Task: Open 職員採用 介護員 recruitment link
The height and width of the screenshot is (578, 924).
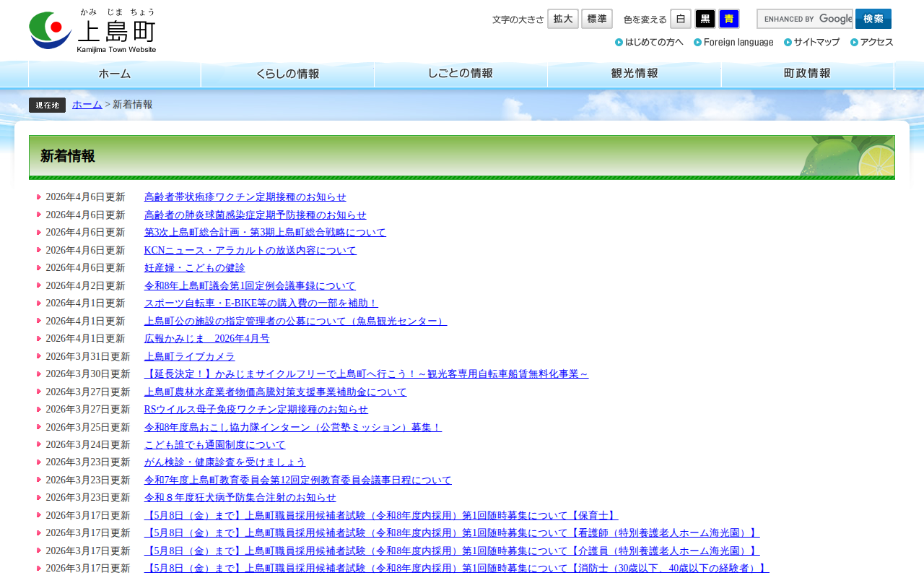Action: click(x=452, y=551)
